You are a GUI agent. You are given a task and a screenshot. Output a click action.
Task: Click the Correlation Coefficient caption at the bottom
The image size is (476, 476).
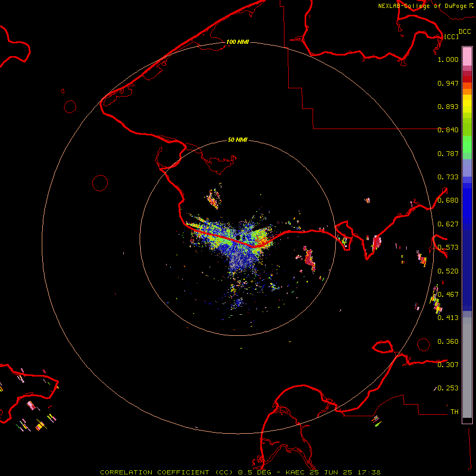click(241, 472)
